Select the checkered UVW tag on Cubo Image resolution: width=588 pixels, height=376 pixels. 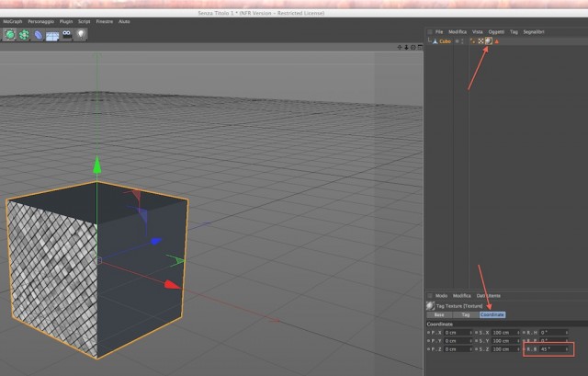pyautogui.click(x=481, y=41)
